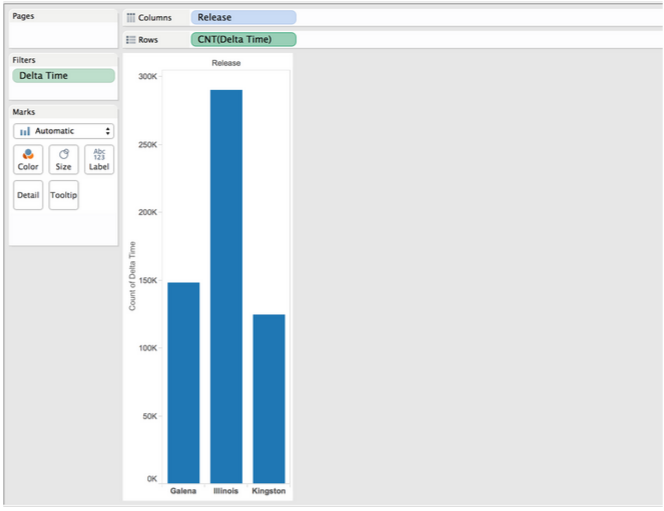
Task: Click the Color marks card
Action: (28, 160)
